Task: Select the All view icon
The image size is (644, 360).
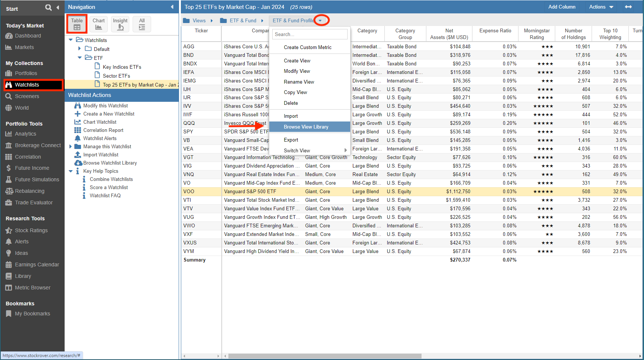Action: pos(142,24)
